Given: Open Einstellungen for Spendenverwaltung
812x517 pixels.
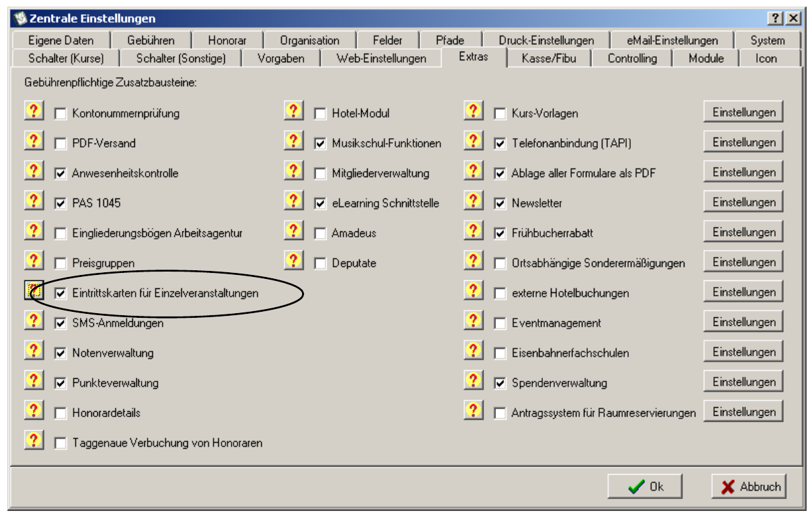Looking at the screenshot, I should (x=744, y=382).
